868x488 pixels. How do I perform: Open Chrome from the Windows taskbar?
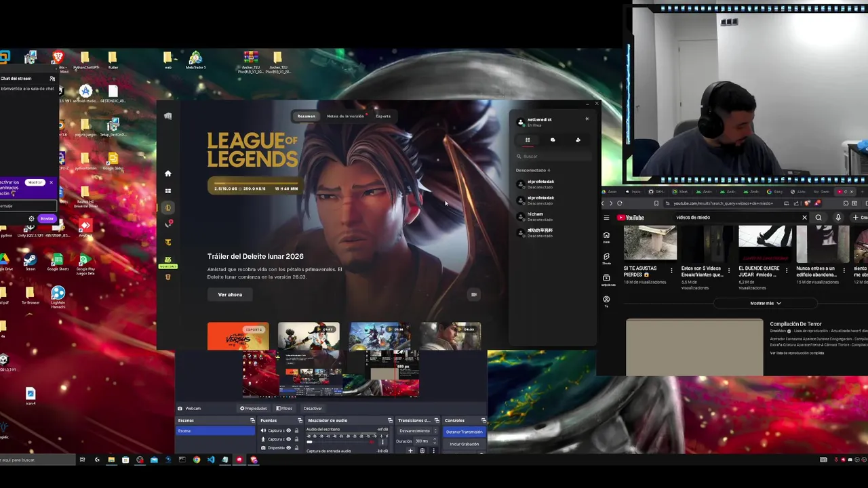pos(197,460)
